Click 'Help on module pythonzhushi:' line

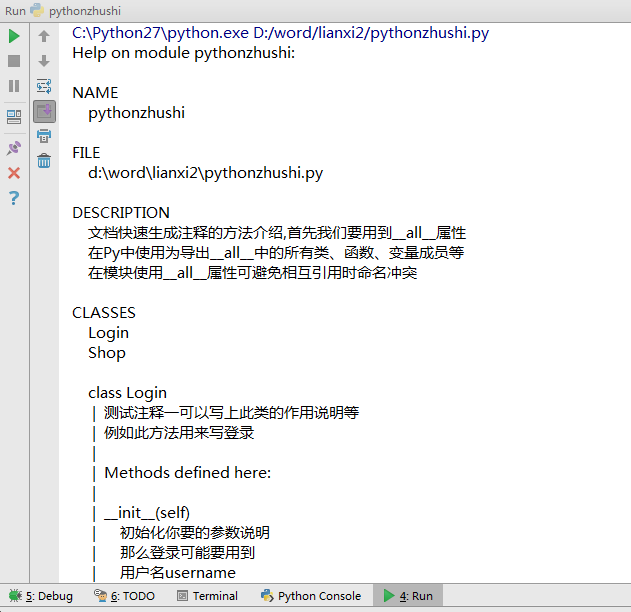tap(184, 53)
